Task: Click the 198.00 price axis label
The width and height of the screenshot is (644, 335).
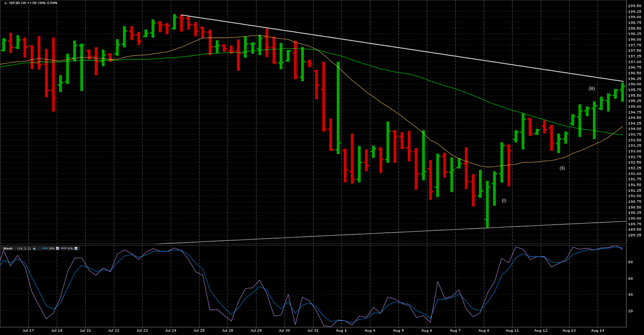Action: click(635, 39)
